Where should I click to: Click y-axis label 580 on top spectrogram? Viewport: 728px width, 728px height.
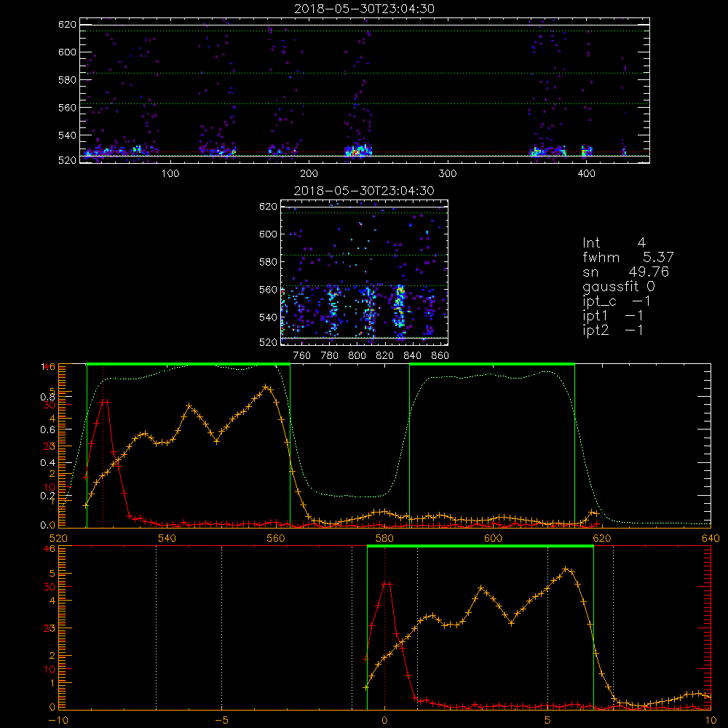(x=67, y=80)
